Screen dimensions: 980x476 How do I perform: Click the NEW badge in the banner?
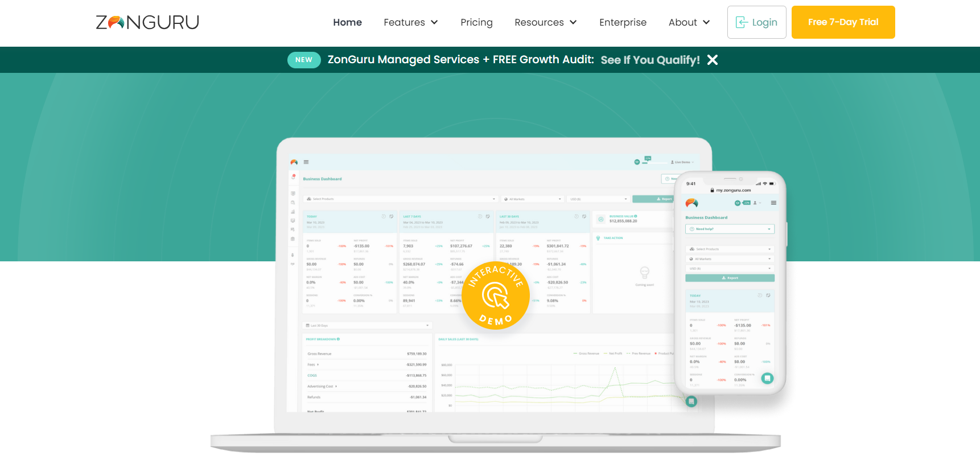pos(304,60)
